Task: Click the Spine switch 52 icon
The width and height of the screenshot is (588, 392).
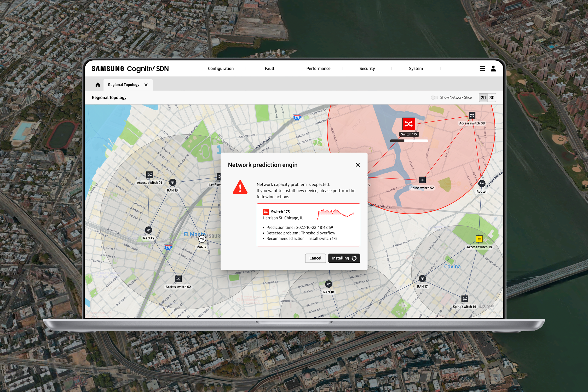Action: (x=422, y=180)
